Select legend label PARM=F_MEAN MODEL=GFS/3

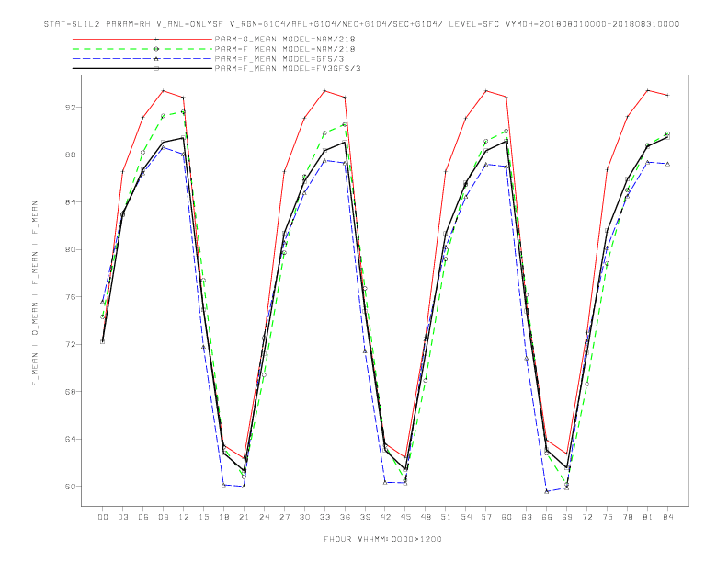[x=279, y=59]
